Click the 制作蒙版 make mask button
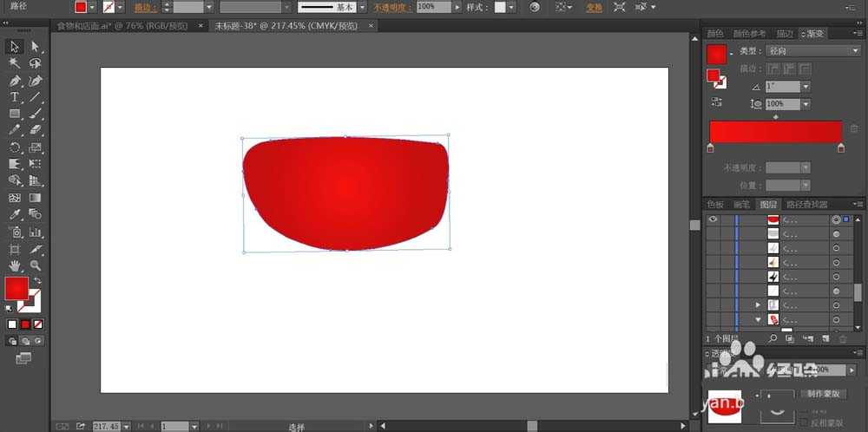 (x=821, y=394)
